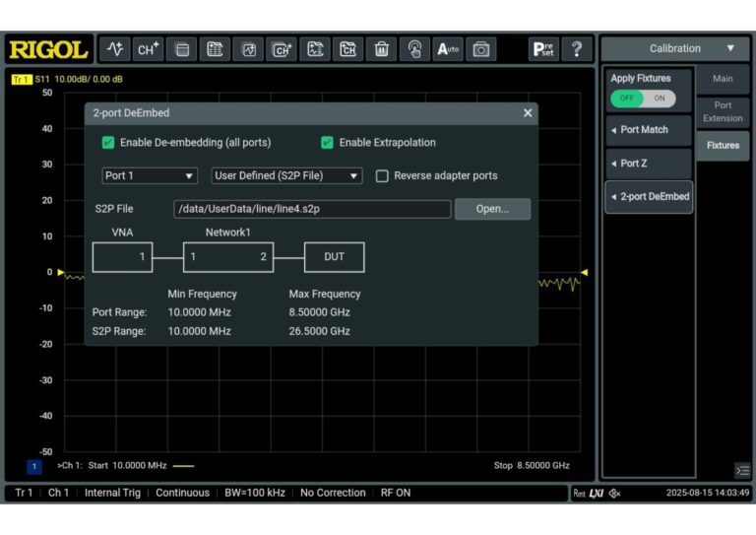
Task: Open the table layout toolbar icon
Action: [x=215, y=49]
